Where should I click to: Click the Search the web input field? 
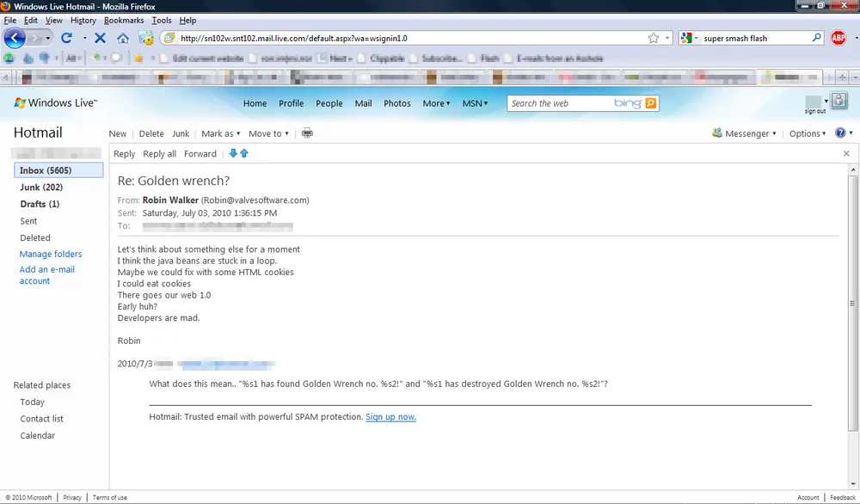point(559,103)
